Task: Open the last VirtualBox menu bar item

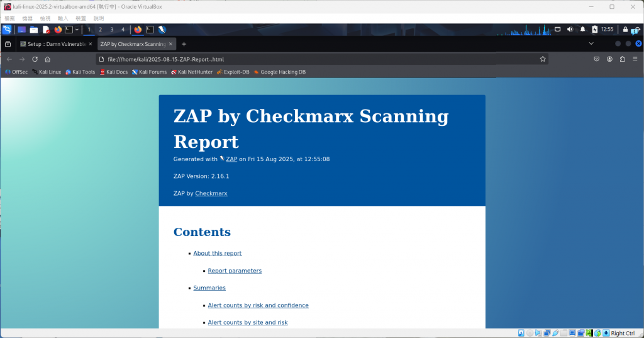Action: pos(99,18)
